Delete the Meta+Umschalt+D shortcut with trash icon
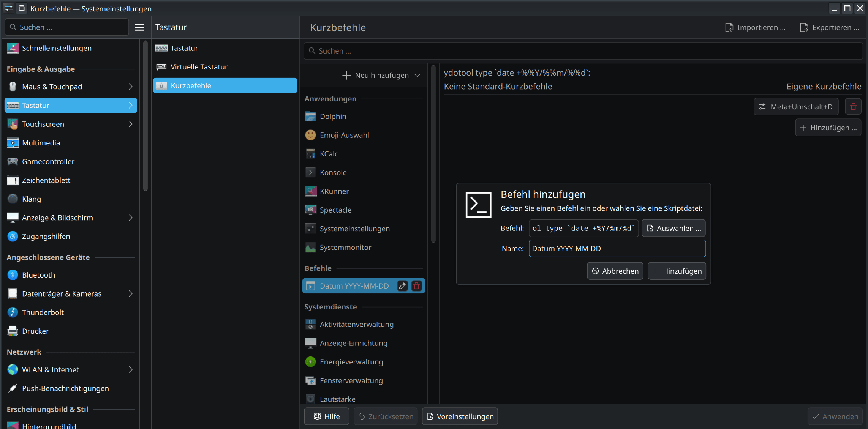Viewport: 868px width, 429px height. [x=853, y=107]
